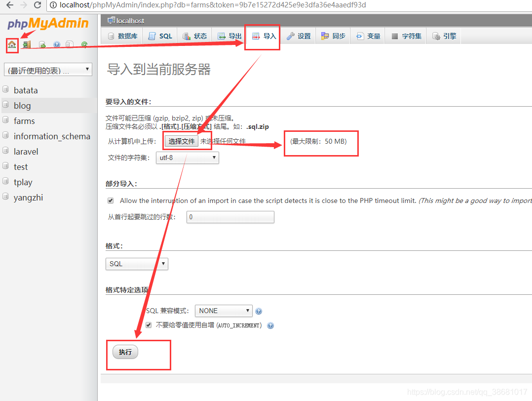
Task: Open the 格式 SQL dropdown
Action: pyautogui.click(x=137, y=264)
